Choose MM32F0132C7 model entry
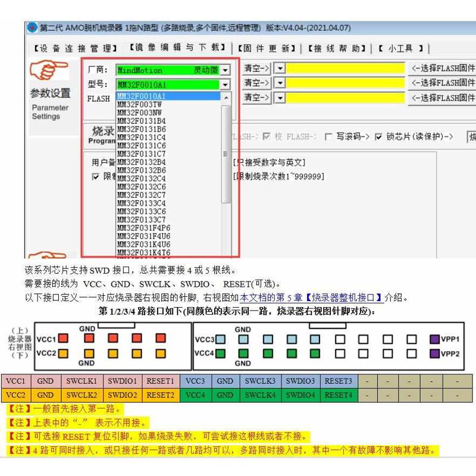Screen dimensions: 476x476 (168, 195)
